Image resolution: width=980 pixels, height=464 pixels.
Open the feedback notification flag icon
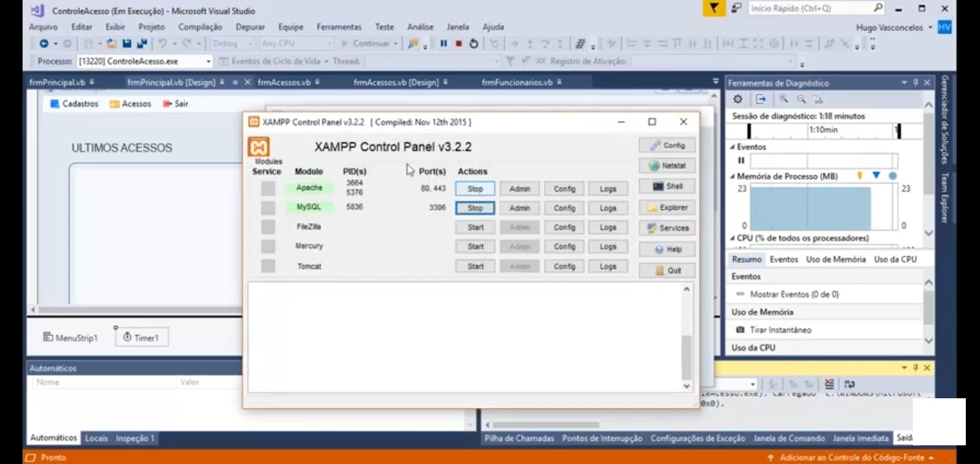coord(713,8)
